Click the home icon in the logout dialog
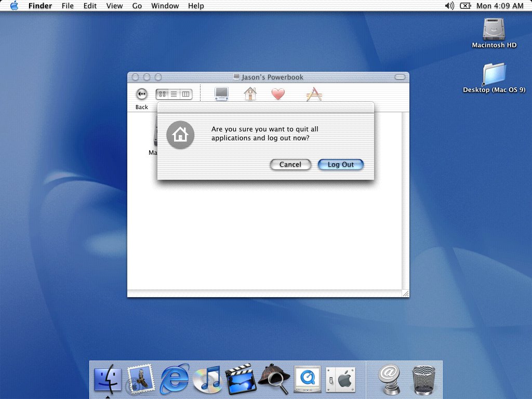Viewport: 532px width, 399px height. [180, 135]
